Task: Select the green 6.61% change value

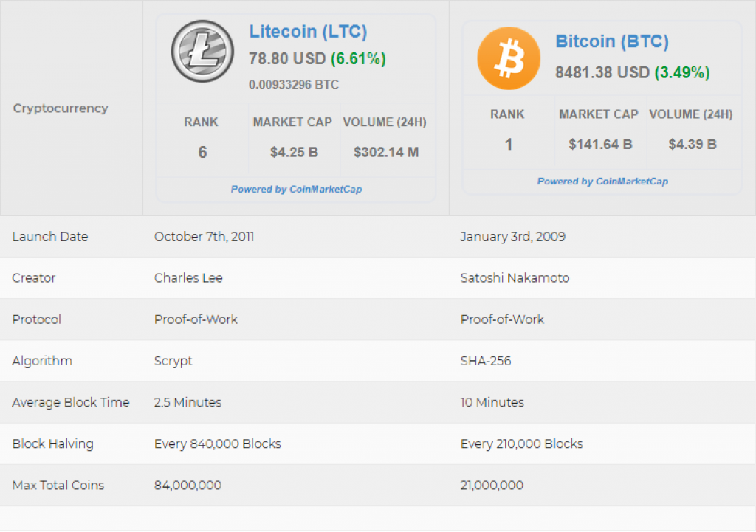Action: coord(358,59)
